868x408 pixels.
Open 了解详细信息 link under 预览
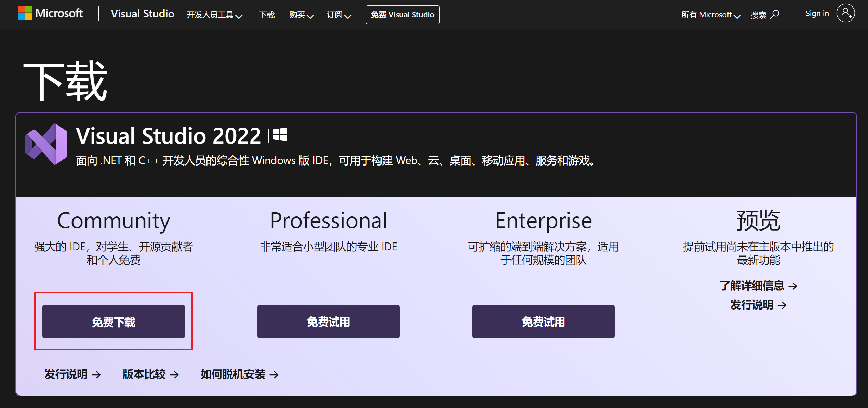758,286
